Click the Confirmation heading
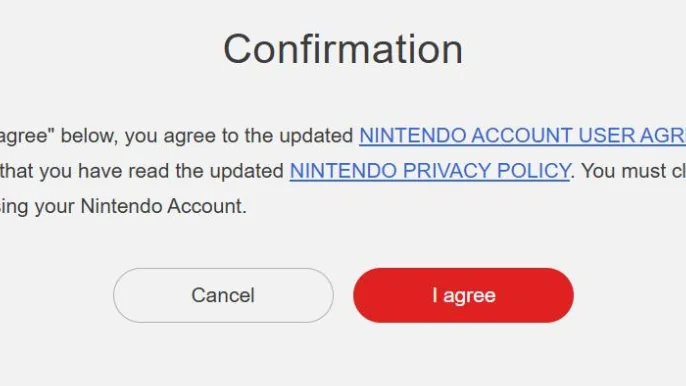686x386 pixels. click(343, 49)
